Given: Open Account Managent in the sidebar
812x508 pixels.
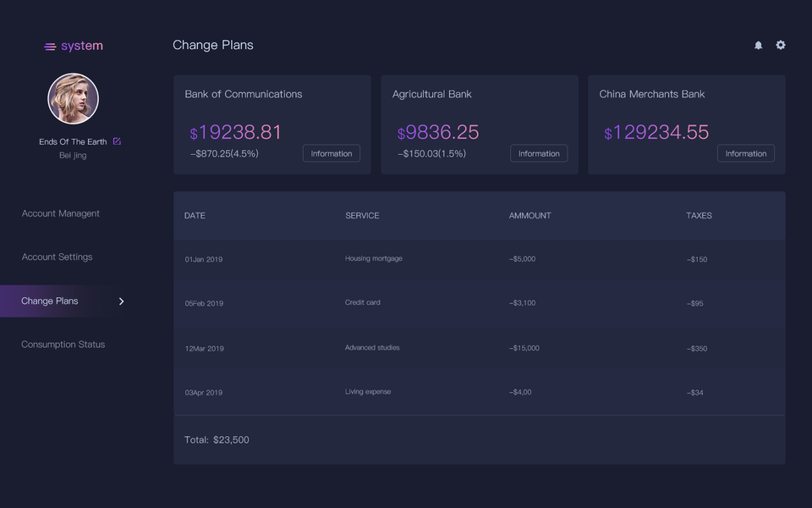Looking at the screenshot, I should 61,213.
